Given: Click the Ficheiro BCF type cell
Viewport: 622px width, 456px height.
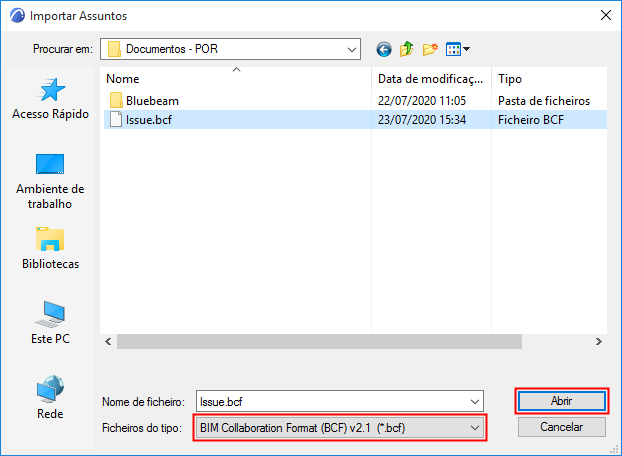Looking at the screenshot, I should [531, 120].
